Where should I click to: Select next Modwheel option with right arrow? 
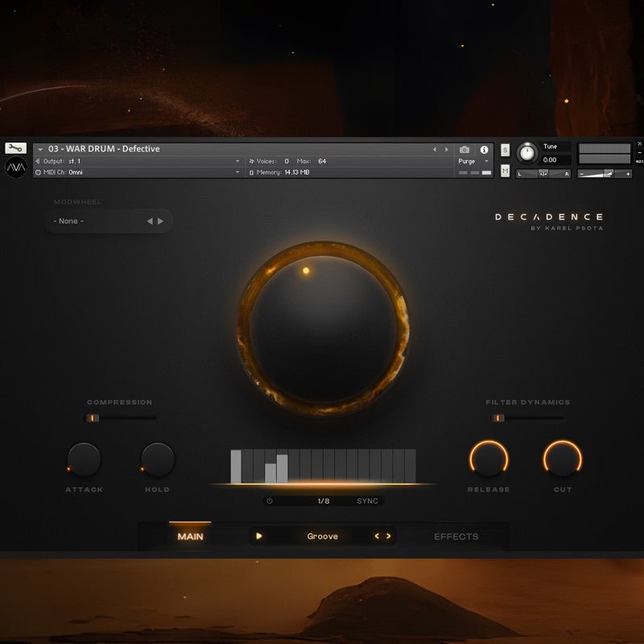pyautogui.click(x=160, y=221)
